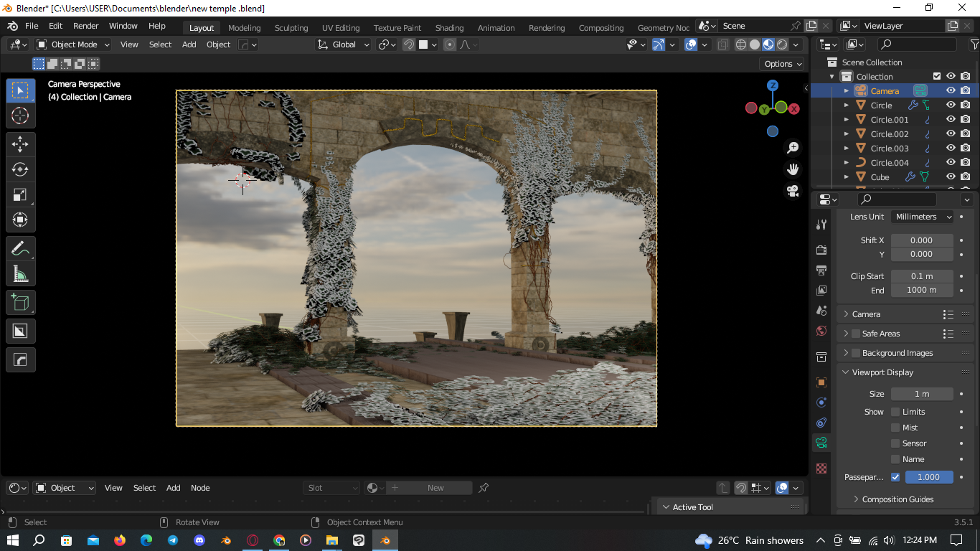This screenshot has width=980, height=551.
Task: Uncheck the Passepartout checkbox
Action: click(x=895, y=477)
